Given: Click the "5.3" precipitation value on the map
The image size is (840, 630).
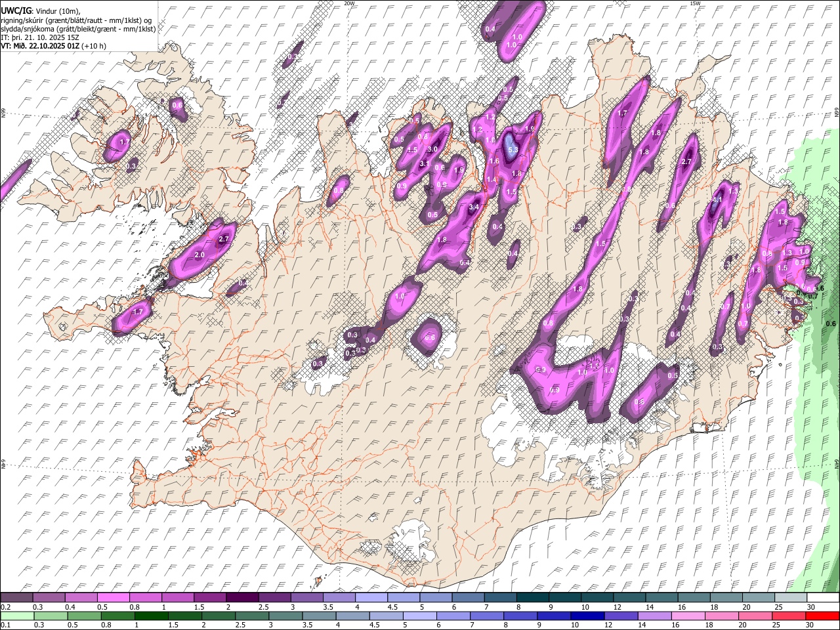Looking at the screenshot, I should [x=513, y=150].
